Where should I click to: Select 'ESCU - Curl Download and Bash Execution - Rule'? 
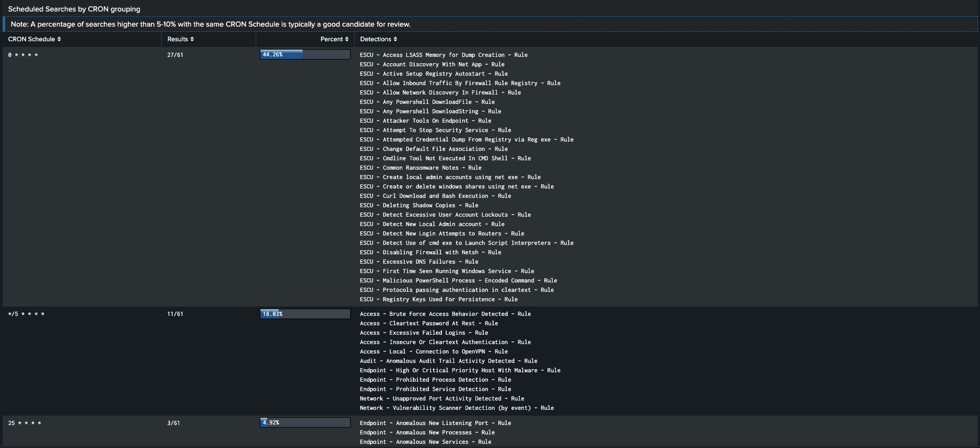pyautogui.click(x=435, y=196)
